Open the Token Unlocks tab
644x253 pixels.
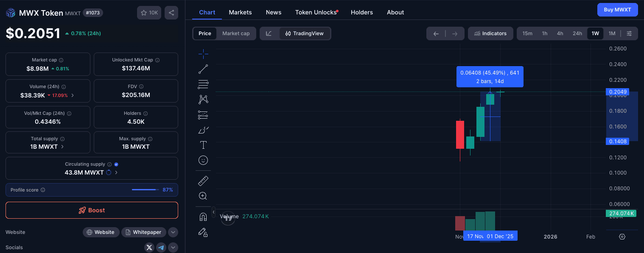316,12
